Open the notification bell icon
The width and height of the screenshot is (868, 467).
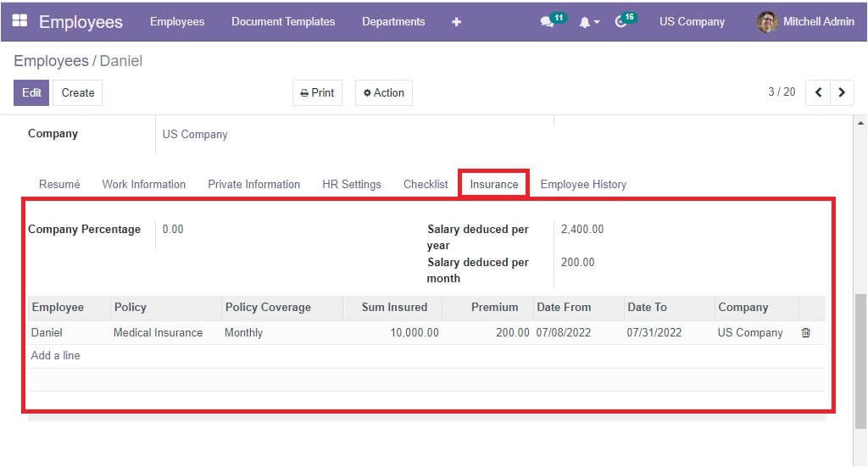(585, 22)
